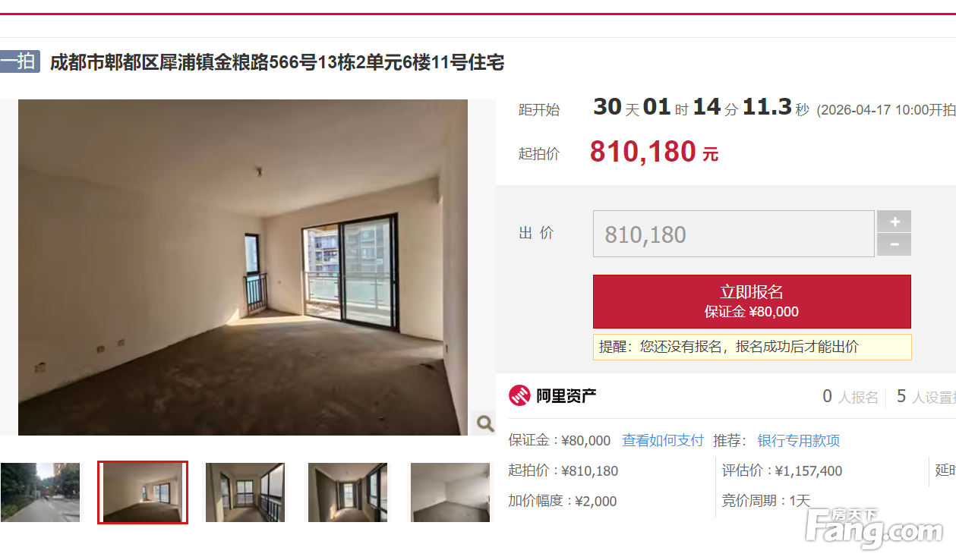Screen dimensions: 956x560
Task: Click the 一拍 auction round badge
Action: tap(19, 61)
